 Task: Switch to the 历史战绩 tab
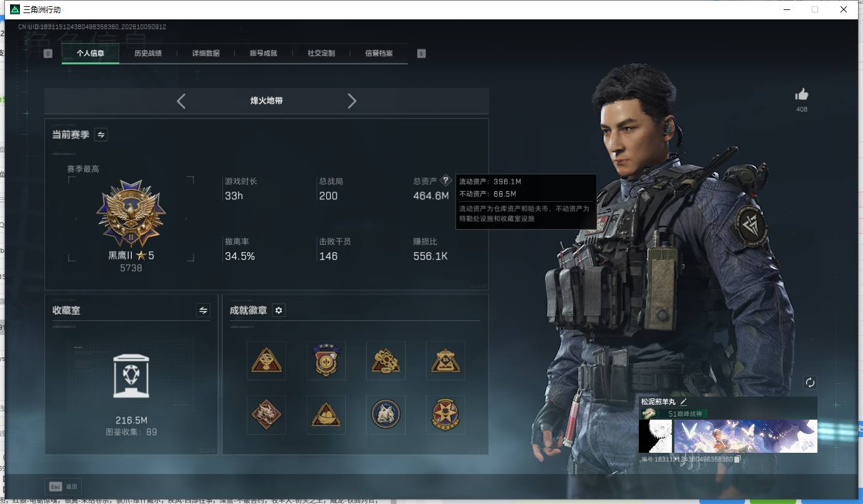(148, 53)
